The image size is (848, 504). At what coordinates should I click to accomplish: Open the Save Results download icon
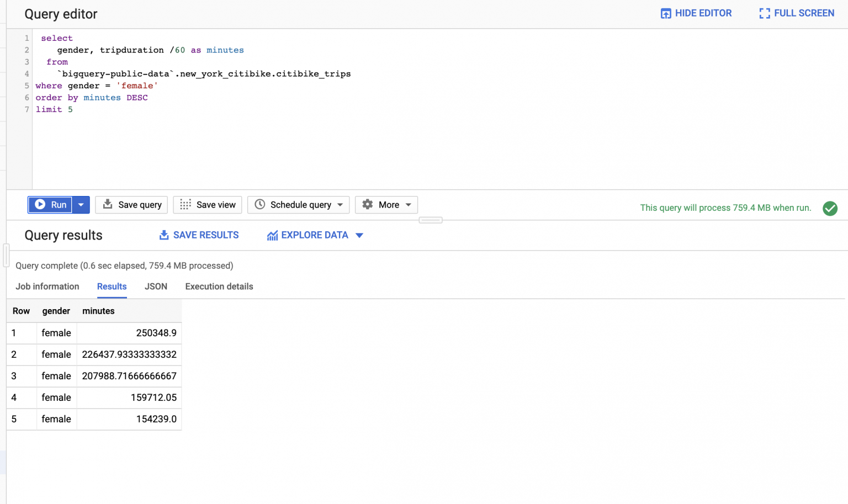(164, 235)
